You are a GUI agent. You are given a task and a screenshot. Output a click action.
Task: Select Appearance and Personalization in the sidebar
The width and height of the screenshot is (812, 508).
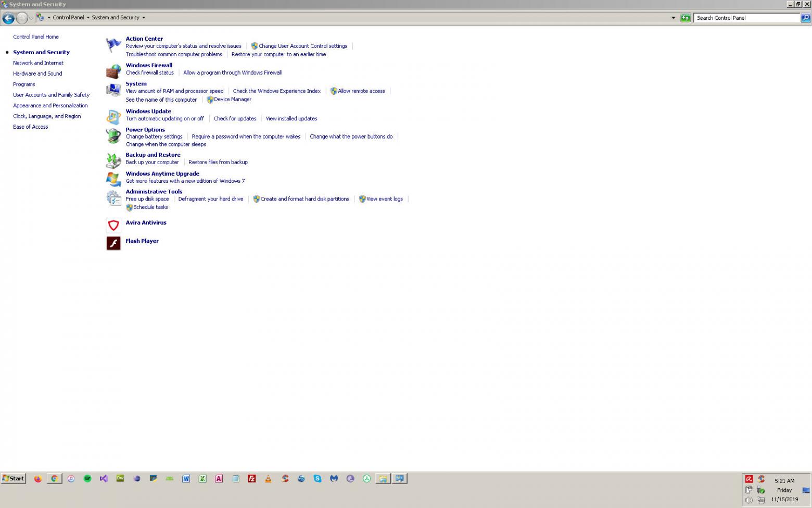click(50, 106)
